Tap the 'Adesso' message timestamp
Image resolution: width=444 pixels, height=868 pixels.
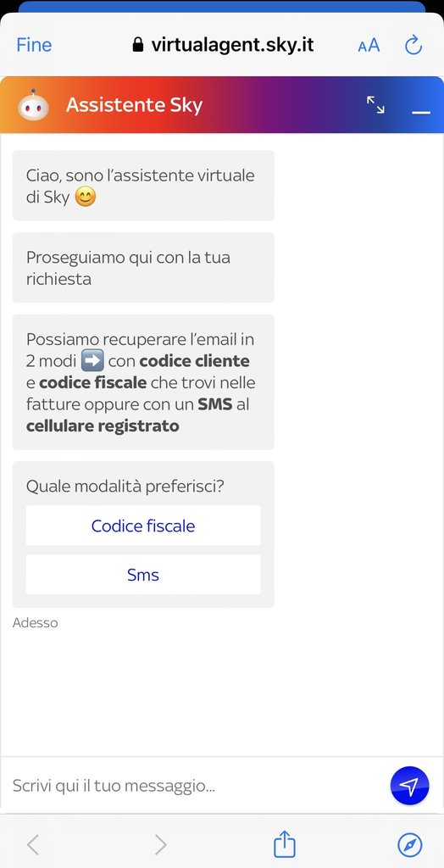tap(35, 623)
